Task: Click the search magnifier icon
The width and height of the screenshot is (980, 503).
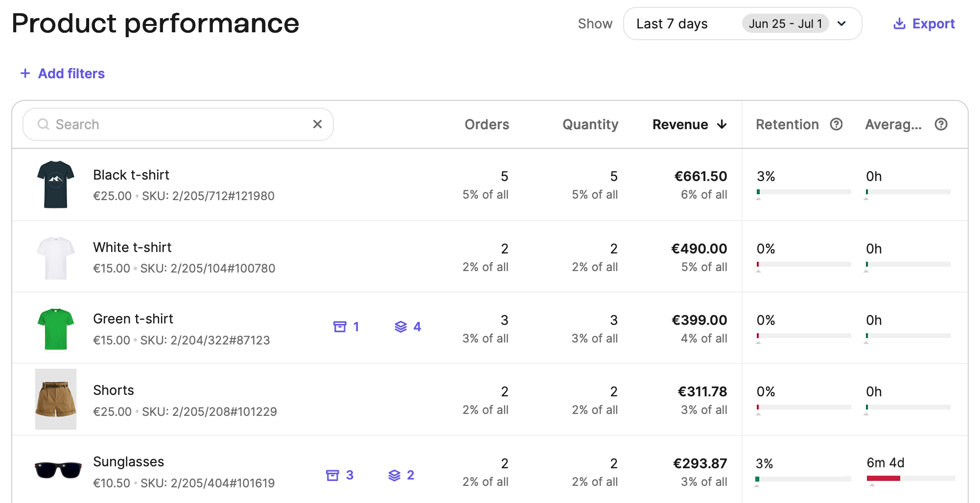Action: tap(44, 124)
